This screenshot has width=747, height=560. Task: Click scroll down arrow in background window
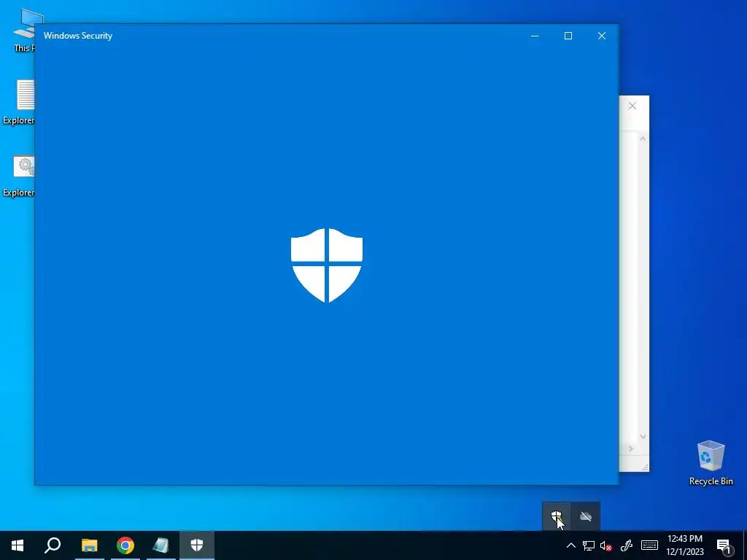pyautogui.click(x=643, y=436)
